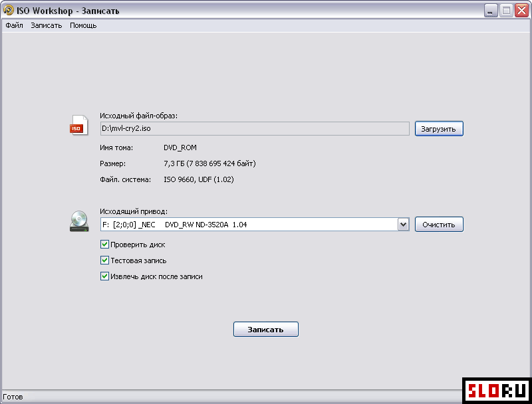Image resolution: width=532 pixels, height=404 pixels.
Task: Open the Записать menu
Action: click(x=46, y=25)
